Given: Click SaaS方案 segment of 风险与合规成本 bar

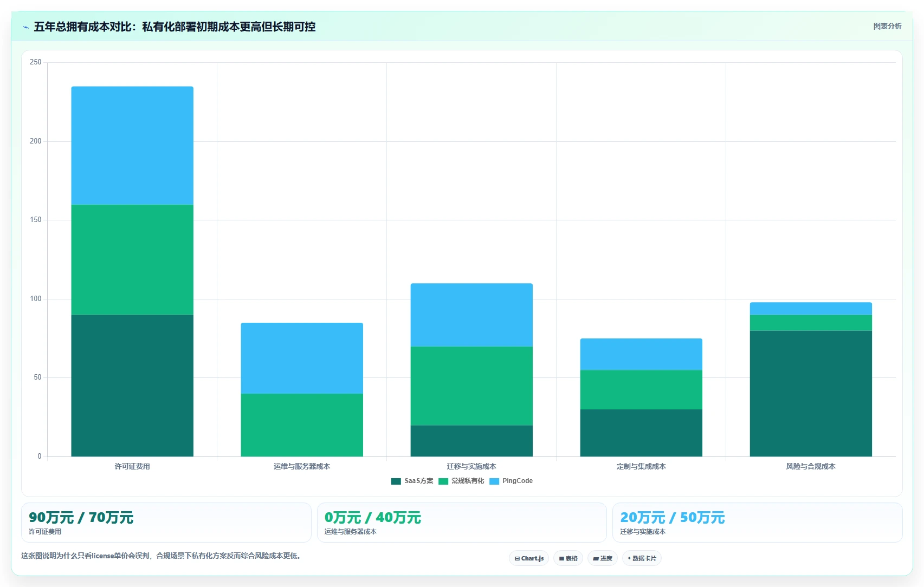Looking at the screenshot, I should [x=811, y=394].
